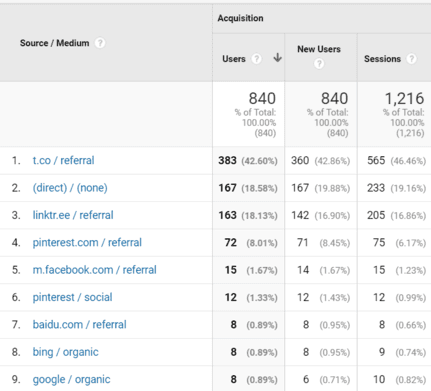Open pinterest.com / referral link
431x391 pixels.
[x=87, y=242]
